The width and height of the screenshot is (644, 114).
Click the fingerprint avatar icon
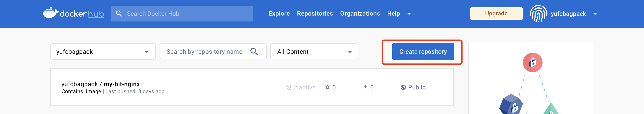click(538, 14)
